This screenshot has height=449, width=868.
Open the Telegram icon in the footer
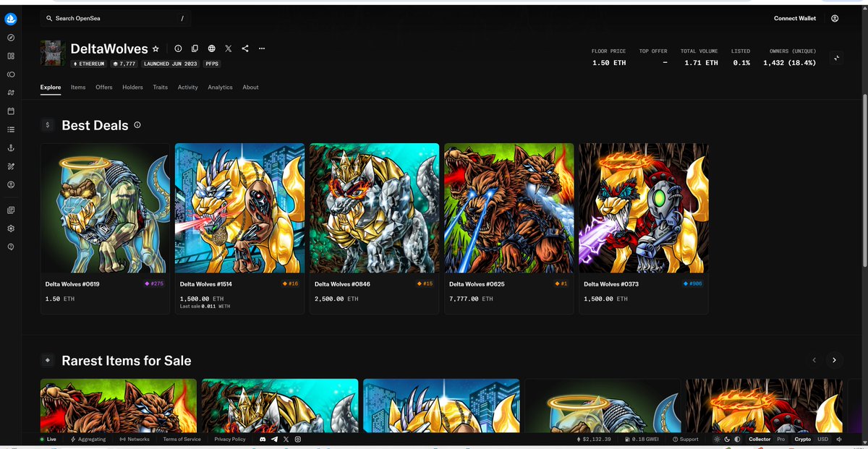coord(274,440)
